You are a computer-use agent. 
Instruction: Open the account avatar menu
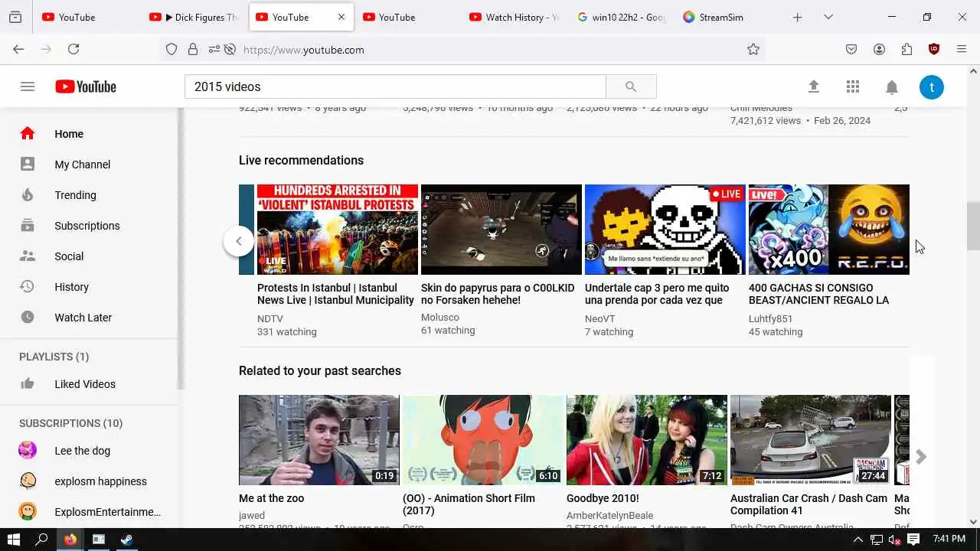pyautogui.click(x=932, y=86)
